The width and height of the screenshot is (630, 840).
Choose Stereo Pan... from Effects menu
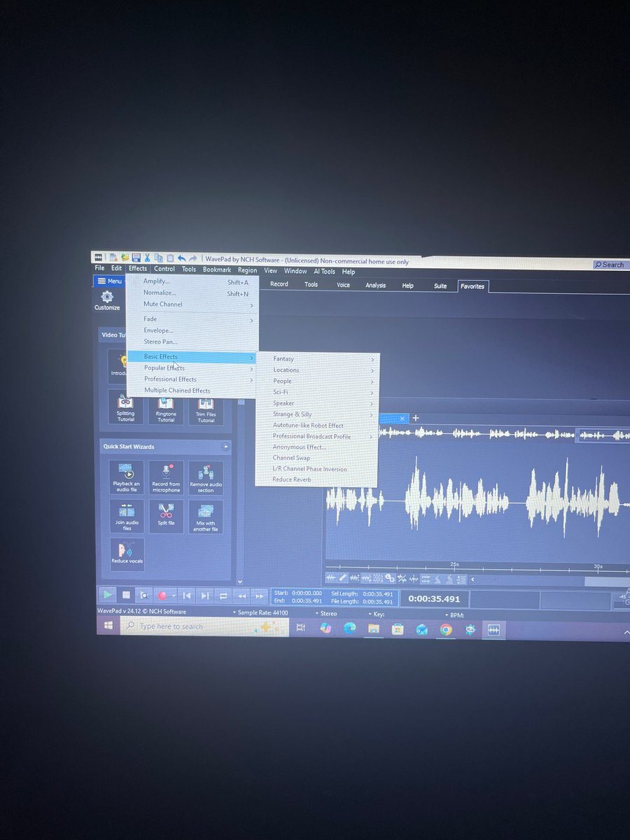click(x=192, y=342)
